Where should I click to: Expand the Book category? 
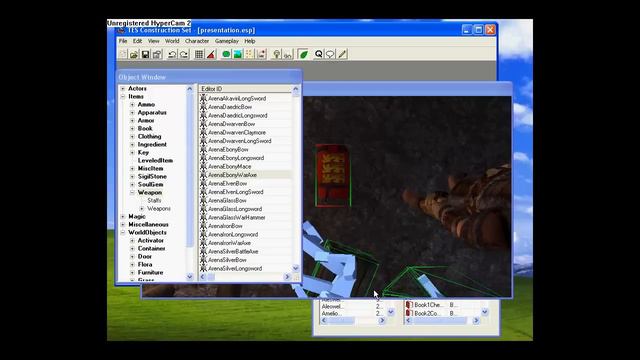pos(132,129)
